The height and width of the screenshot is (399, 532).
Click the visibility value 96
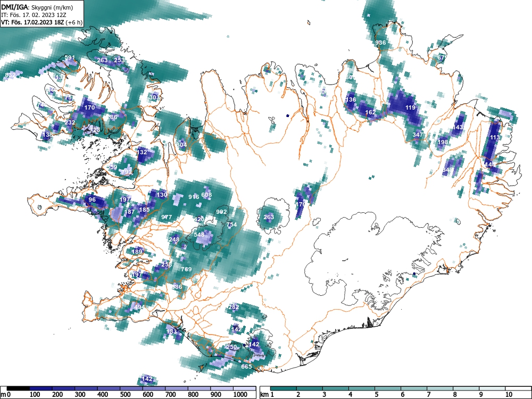click(x=92, y=199)
